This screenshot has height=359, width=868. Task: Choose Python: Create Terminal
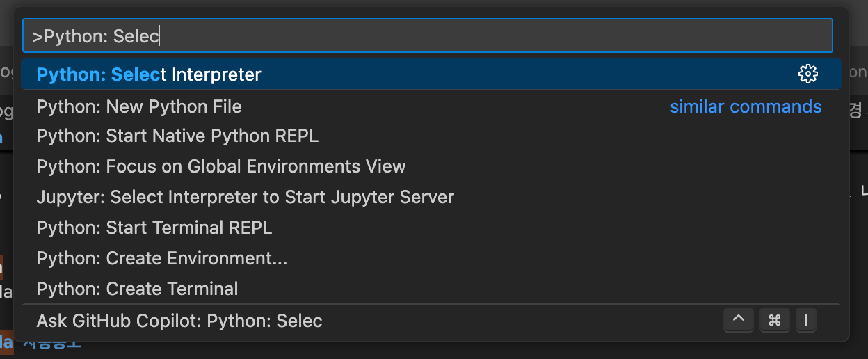tap(137, 289)
